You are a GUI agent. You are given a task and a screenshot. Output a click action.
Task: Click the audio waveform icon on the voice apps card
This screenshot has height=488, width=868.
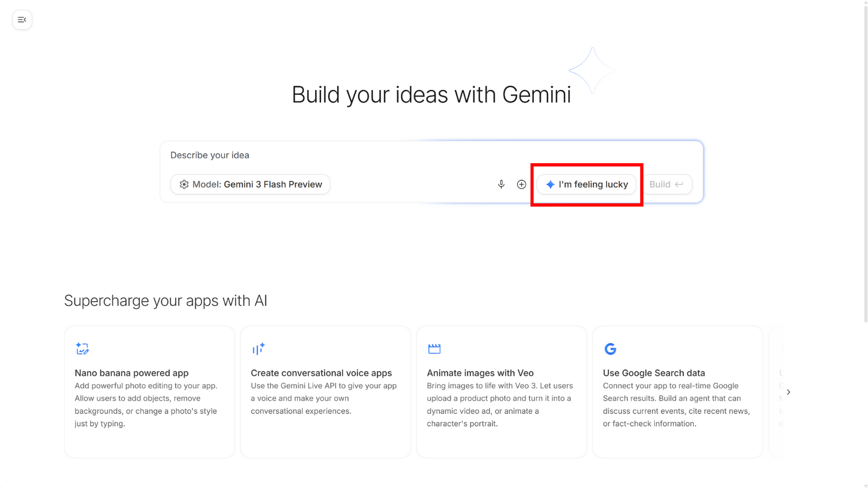tap(258, 349)
